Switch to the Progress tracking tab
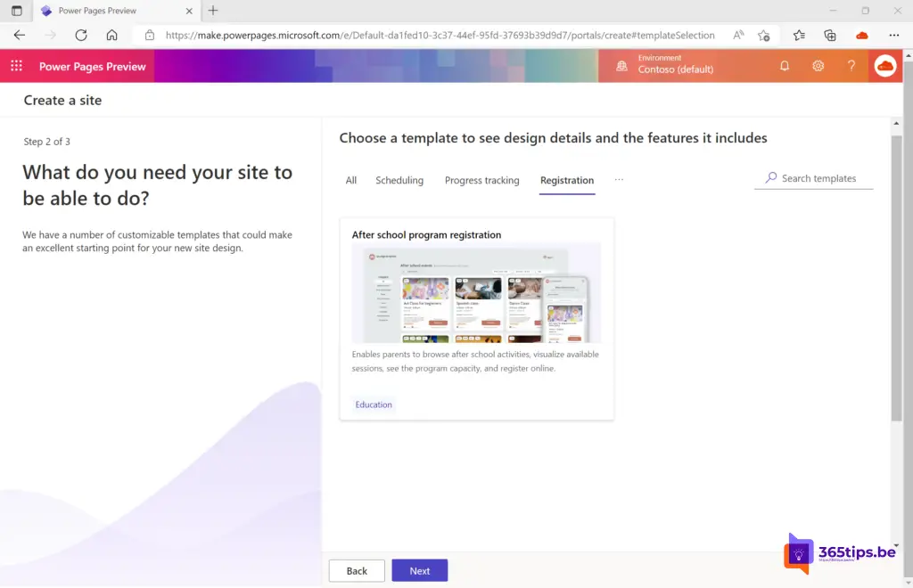This screenshot has height=588, width=913. tap(482, 180)
